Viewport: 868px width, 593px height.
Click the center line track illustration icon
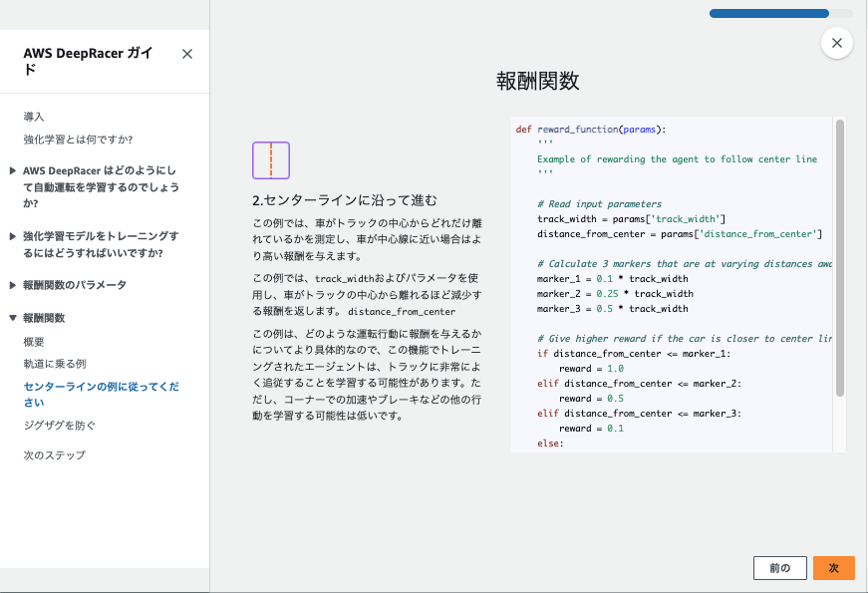[x=271, y=160]
